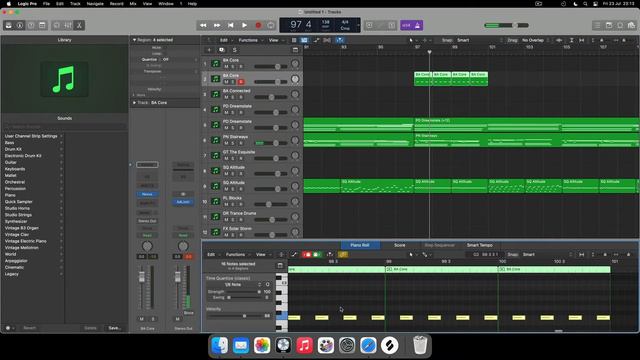640x360 pixels.
Task: Open the Drag No Overlap dropdown
Action: 535,40
